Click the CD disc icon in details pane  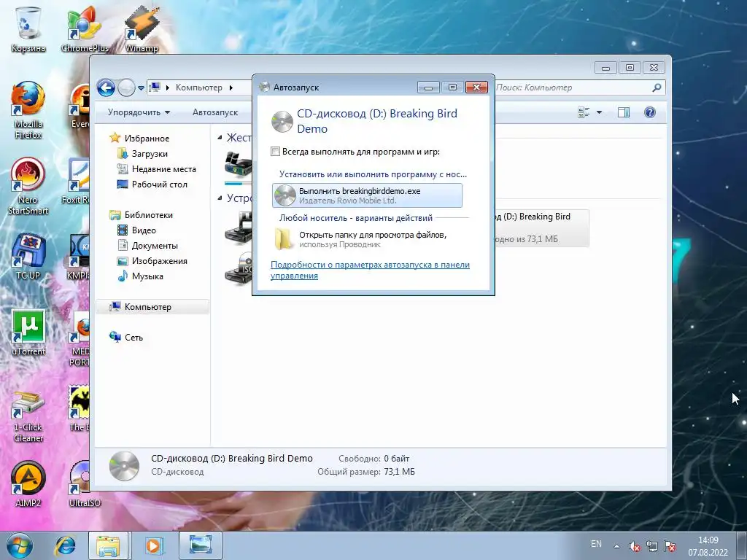coord(124,465)
